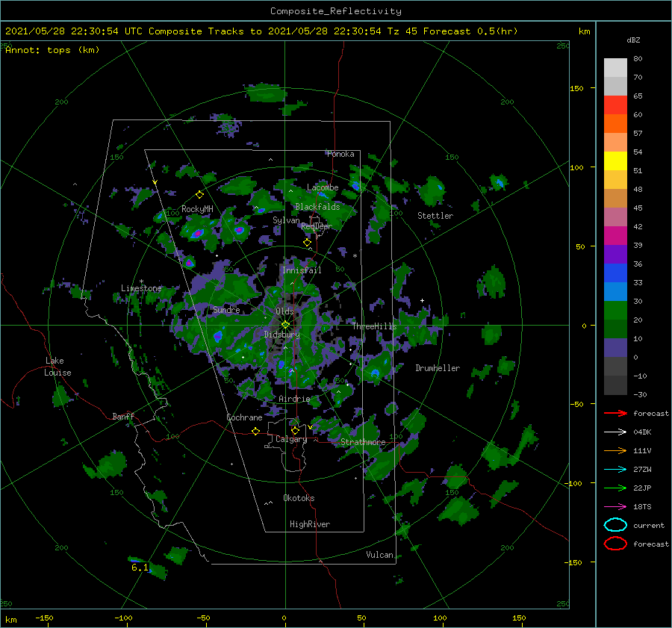Select the magenta 18TS track arrow
This screenshot has height=628, width=672.
(615, 507)
